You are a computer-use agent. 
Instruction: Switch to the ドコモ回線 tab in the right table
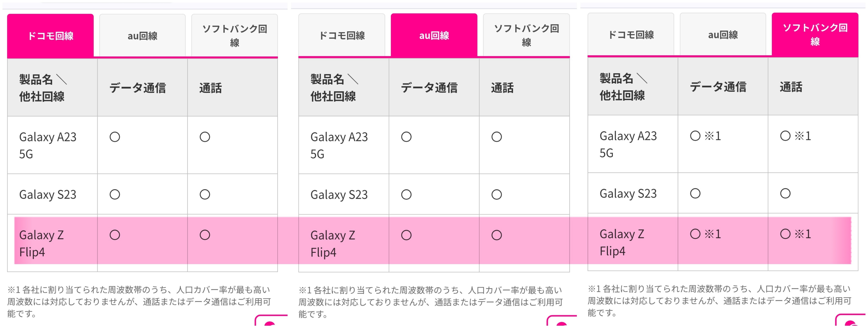[630, 34]
